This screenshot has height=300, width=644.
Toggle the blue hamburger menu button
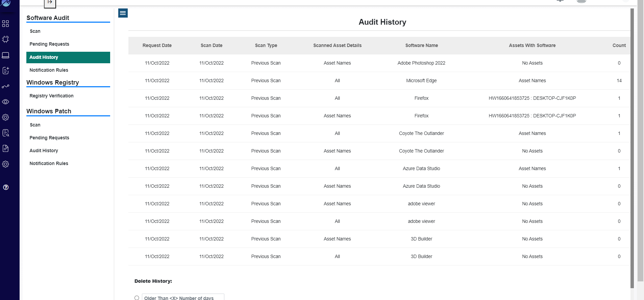tap(123, 13)
